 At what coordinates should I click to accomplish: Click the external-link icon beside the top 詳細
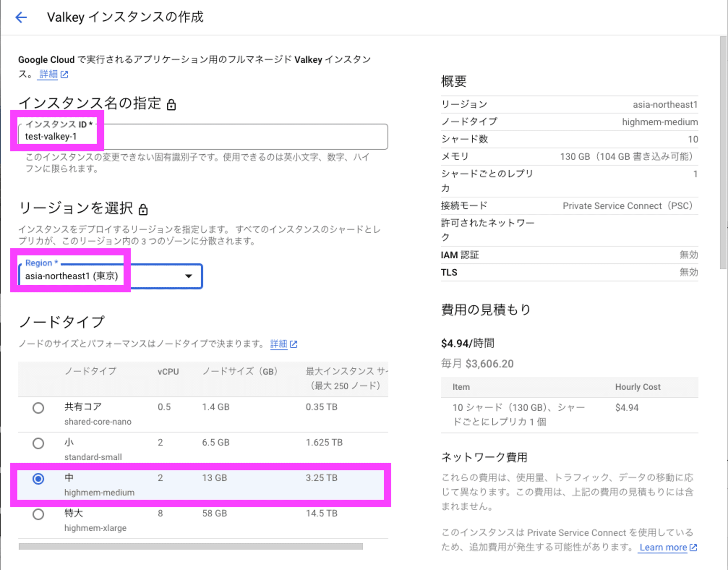(64, 75)
